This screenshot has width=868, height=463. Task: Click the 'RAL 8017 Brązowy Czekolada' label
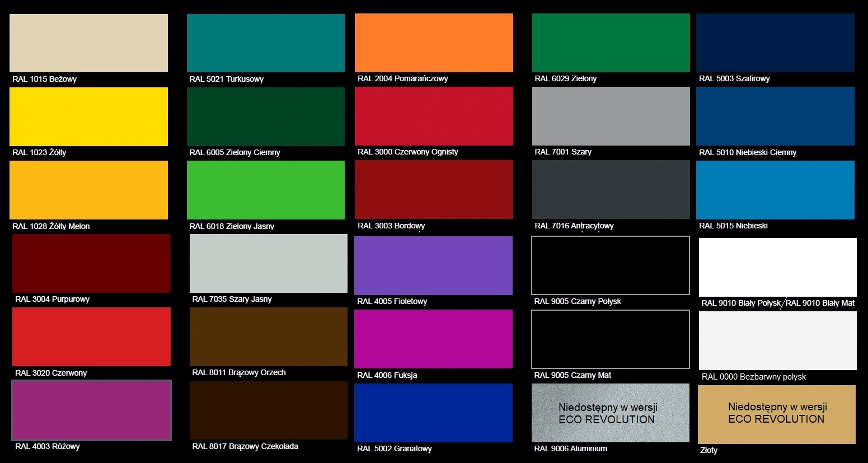click(245, 446)
